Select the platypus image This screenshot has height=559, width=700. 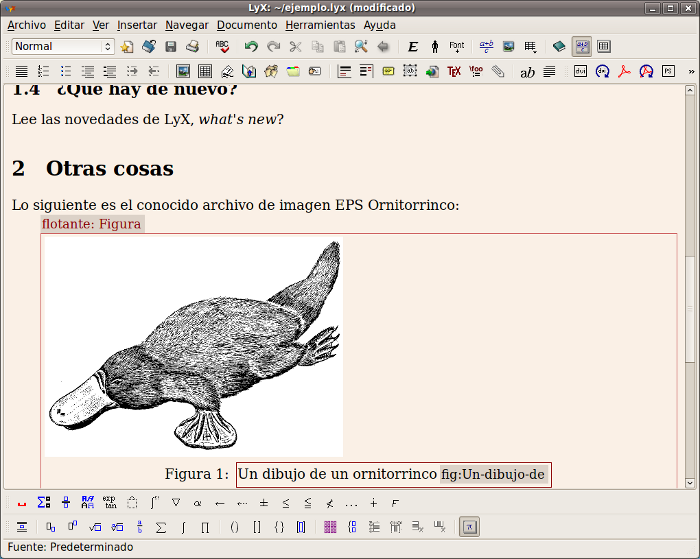pos(194,347)
